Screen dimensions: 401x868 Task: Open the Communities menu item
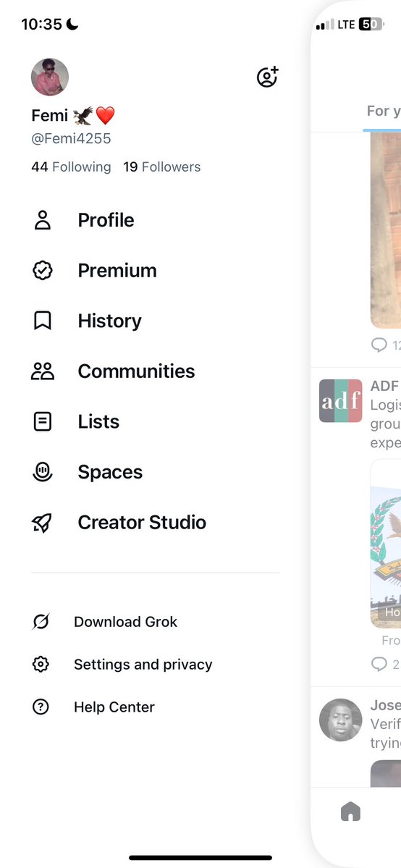click(136, 371)
